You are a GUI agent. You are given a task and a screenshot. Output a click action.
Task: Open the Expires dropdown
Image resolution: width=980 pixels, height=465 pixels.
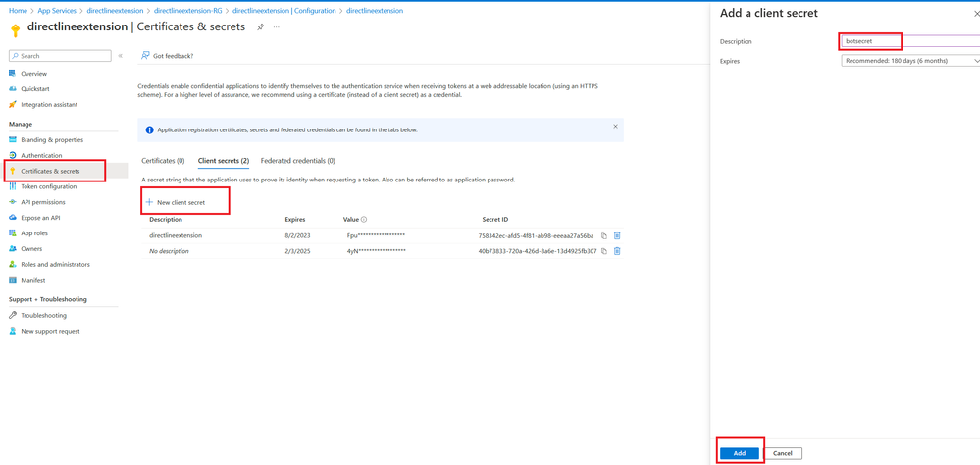(910, 61)
